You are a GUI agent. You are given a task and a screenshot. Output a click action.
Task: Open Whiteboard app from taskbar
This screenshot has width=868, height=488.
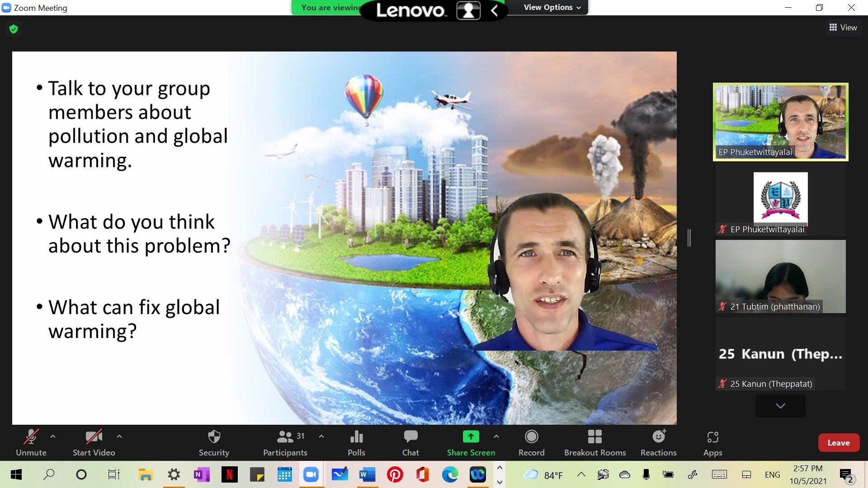340,474
